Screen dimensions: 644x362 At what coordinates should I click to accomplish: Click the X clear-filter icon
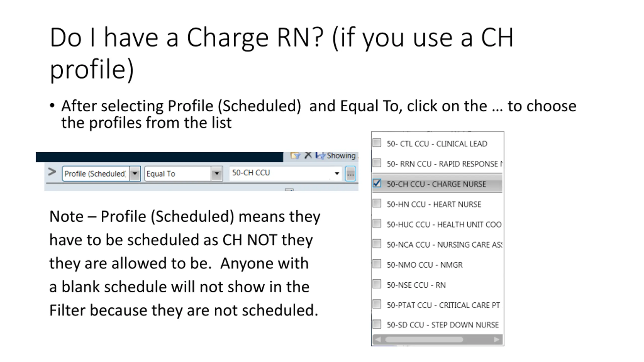308,155
